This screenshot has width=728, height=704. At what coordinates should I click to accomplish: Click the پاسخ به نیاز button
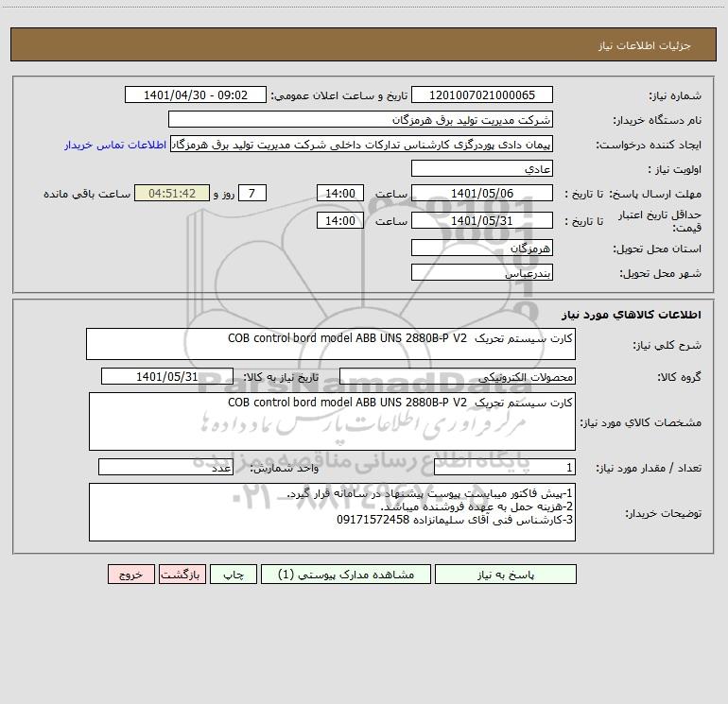(x=506, y=574)
